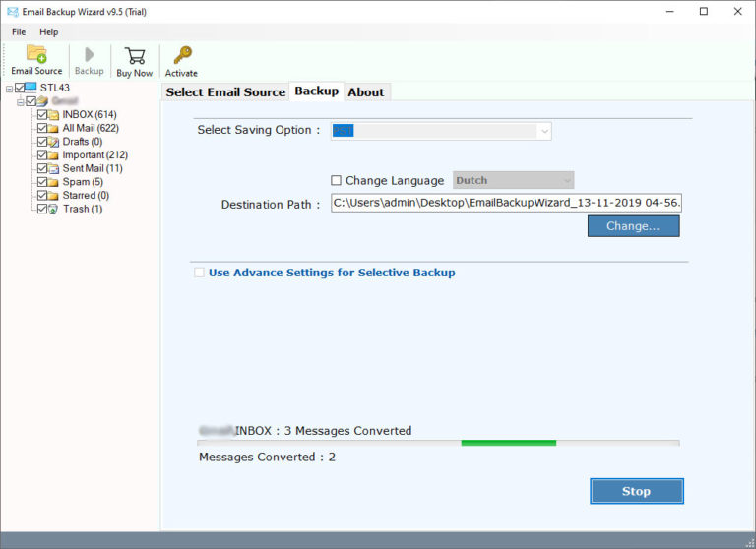This screenshot has width=756, height=549.
Task: Click the blurred mail account icon in the tree
Action: tap(42, 100)
